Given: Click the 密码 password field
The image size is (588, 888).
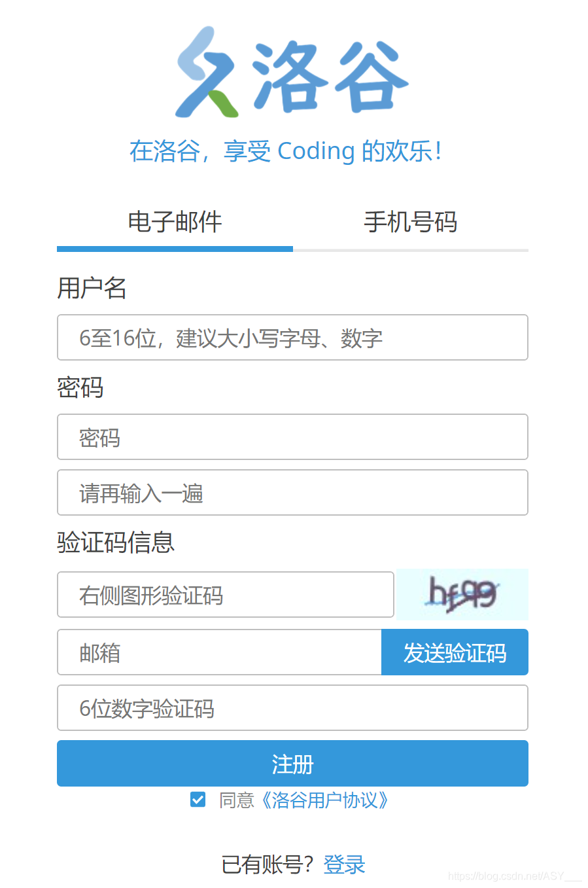Looking at the screenshot, I should 292,437.
